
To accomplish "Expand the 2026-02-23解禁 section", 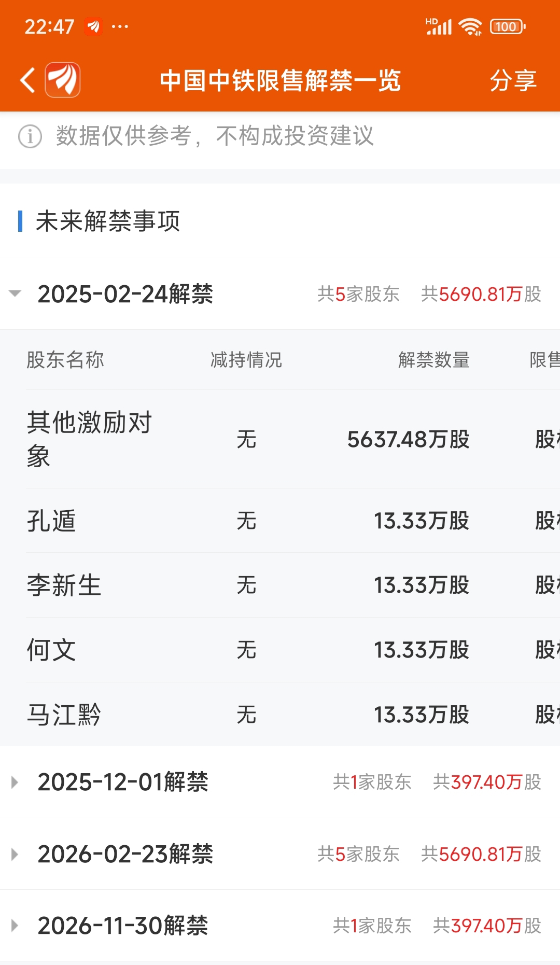I will 280,854.
